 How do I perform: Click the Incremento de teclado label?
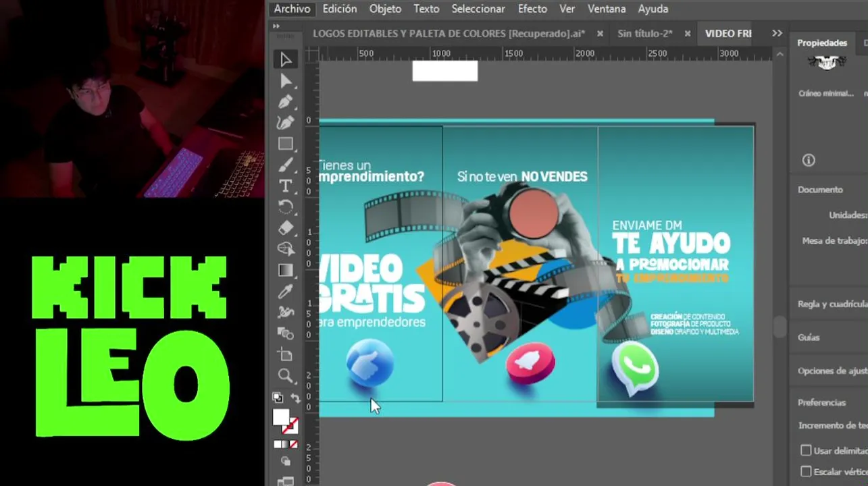(833, 425)
